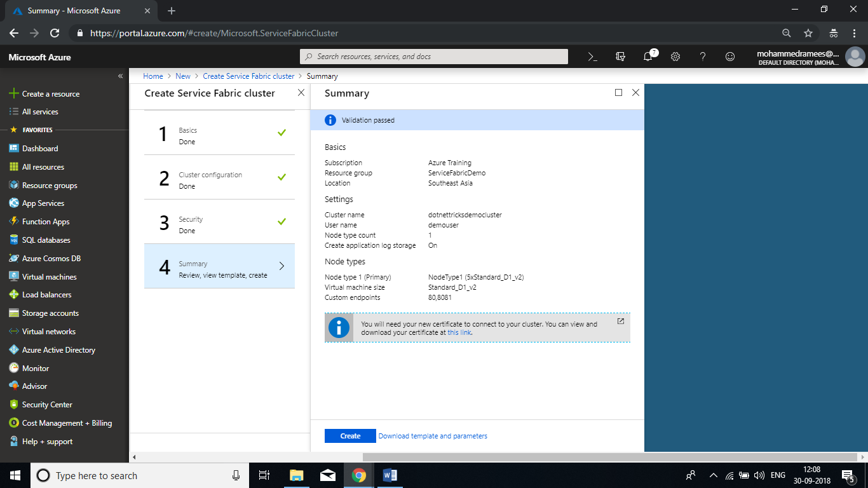Image resolution: width=868 pixels, height=488 pixels.
Task: Click the feedback smiley icon
Action: (730, 57)
